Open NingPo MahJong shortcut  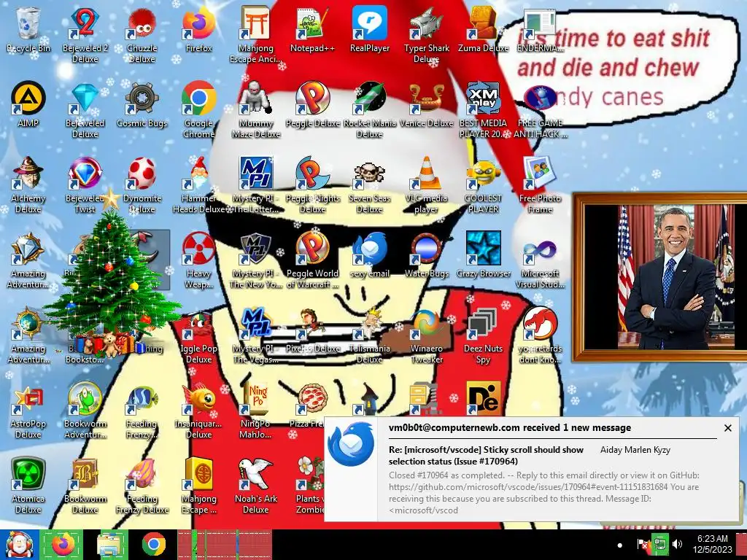(x=256, y=411)
